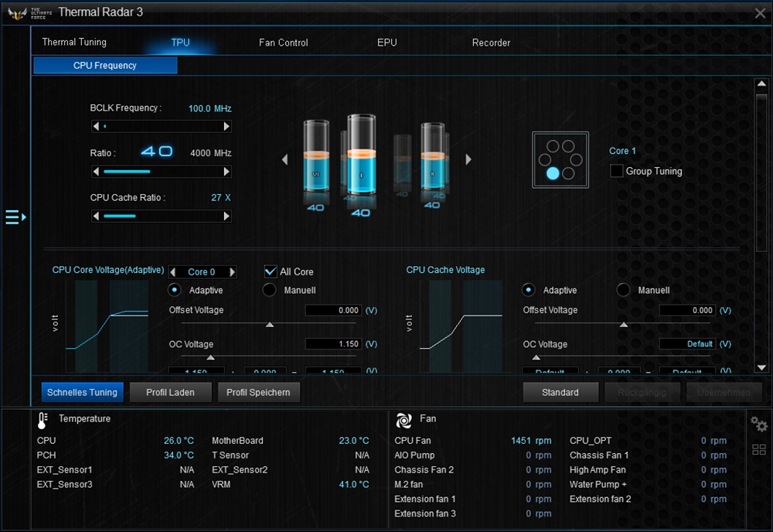Select the highlighted blue core dot
The width and height of the screenshot is (773, 532).
tap(553, 173)
